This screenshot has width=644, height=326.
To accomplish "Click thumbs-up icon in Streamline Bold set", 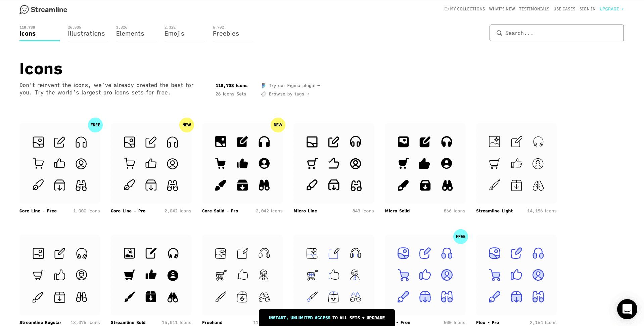I will tap(151, 275).
